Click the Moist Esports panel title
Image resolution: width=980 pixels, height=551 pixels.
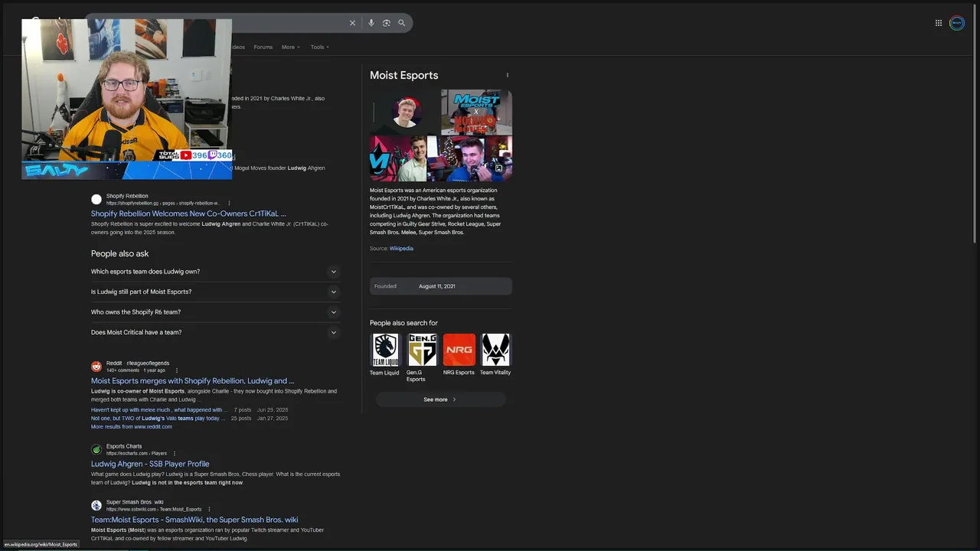pos(404,75)
